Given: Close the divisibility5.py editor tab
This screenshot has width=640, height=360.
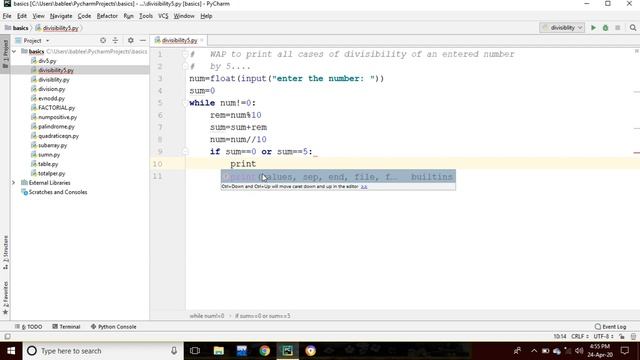Looking at the screenshot, I should [x=202, y=40].
